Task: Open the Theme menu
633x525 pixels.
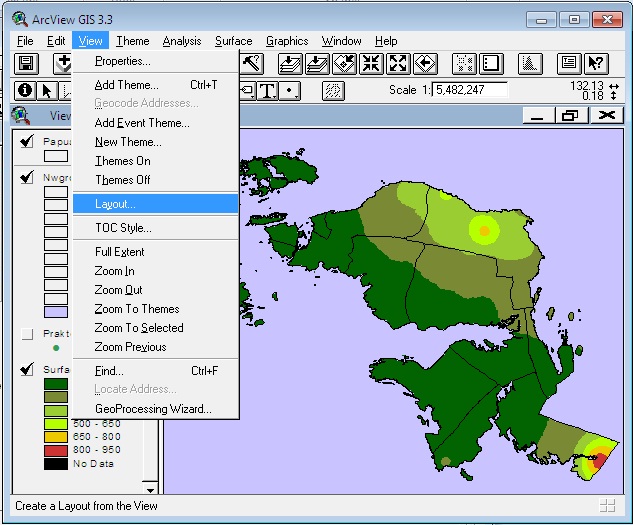Action: click(x=133, y=41)
